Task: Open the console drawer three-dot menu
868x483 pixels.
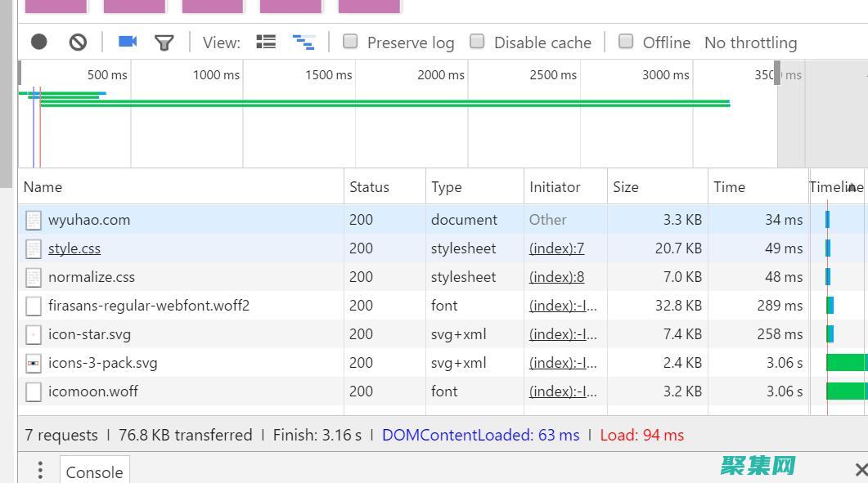Action: tap(40, 470)
